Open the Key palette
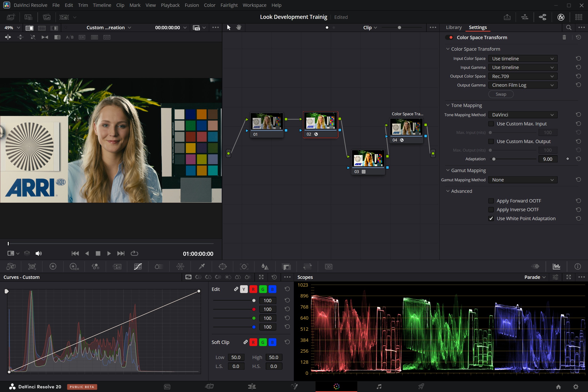 [x=286, y=267]
